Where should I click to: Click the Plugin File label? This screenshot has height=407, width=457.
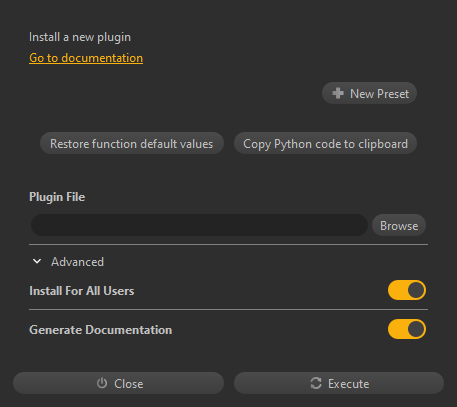[57, 197]
